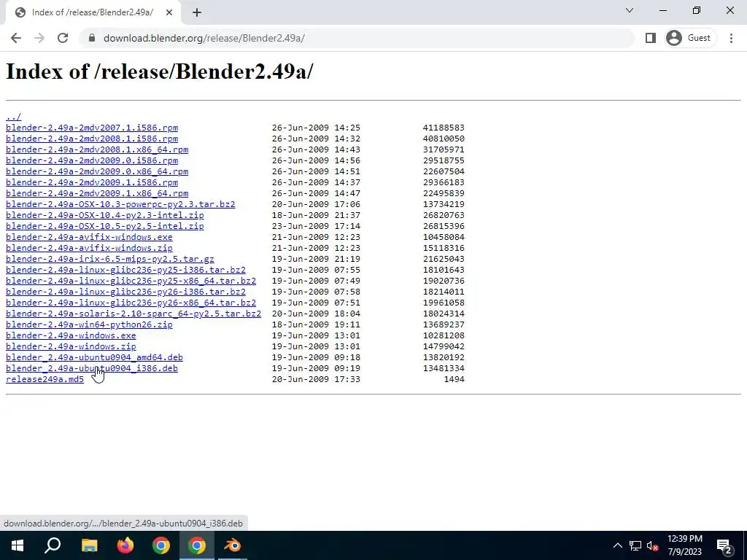The height and width of the screenshot is (560, 747).
Task: Click file size 41188583
Action: 444,128
